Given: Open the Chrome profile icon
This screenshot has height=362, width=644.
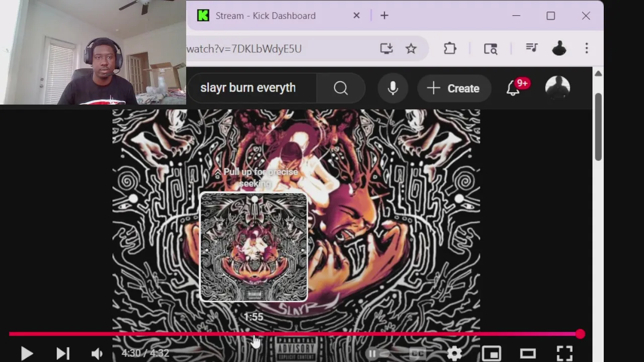Looking at the screenshot, I should (x=559, y=48).
